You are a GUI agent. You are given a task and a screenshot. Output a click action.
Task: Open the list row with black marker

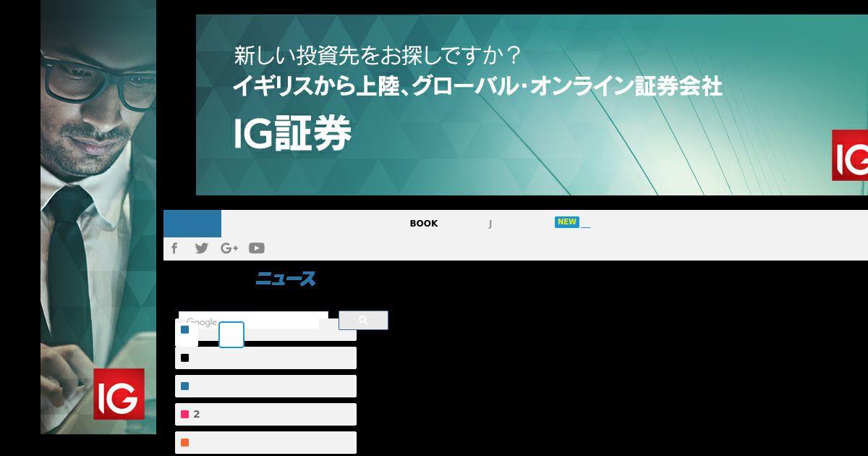coord(265,358)
